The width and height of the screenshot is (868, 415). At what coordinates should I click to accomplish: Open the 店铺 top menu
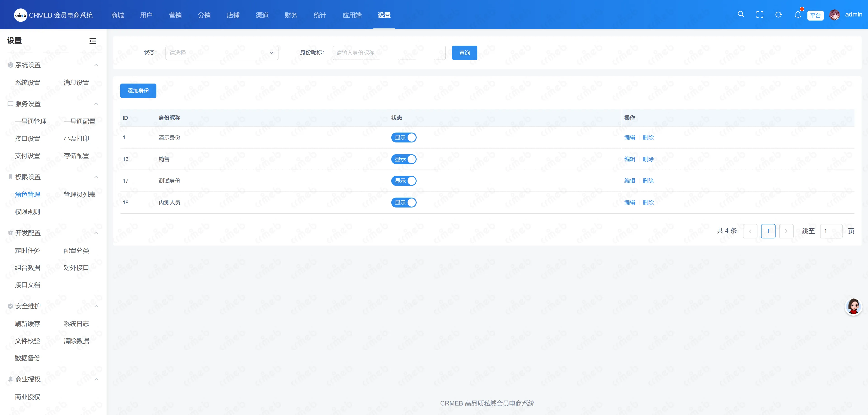point(233,15)
